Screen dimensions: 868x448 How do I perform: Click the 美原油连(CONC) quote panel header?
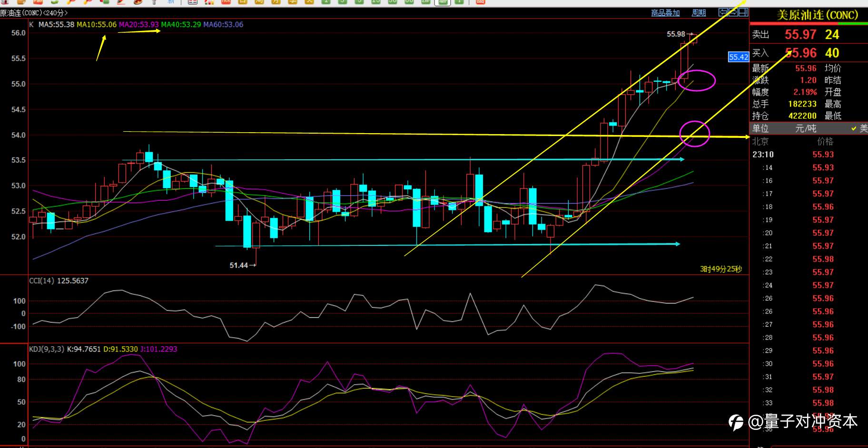click(817, 15)
